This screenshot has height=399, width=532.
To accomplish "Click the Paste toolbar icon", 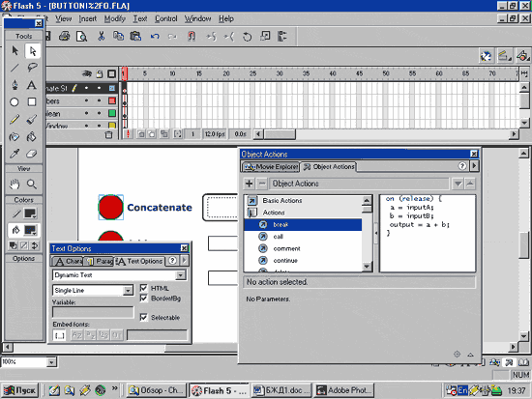I will click(135, 36).
